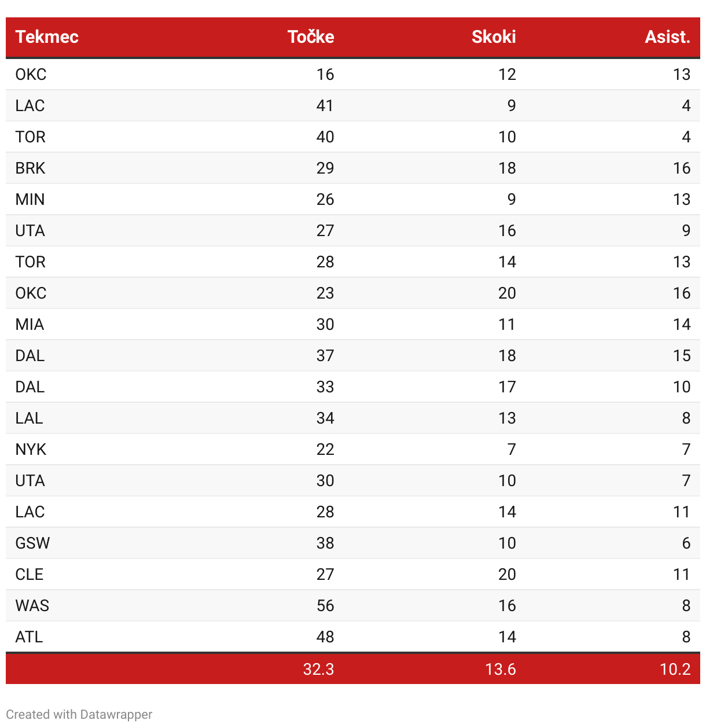The width and height of the screenshot is (706, 728).
Task: Select the 10.2 average assists total
Action: [675, 670]
